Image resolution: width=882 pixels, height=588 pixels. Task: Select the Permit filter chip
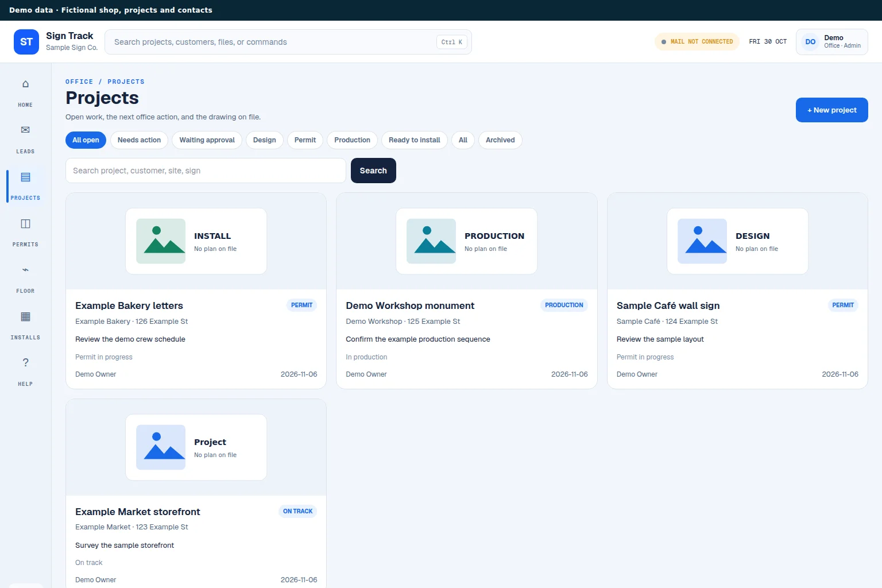coord(305,140)
